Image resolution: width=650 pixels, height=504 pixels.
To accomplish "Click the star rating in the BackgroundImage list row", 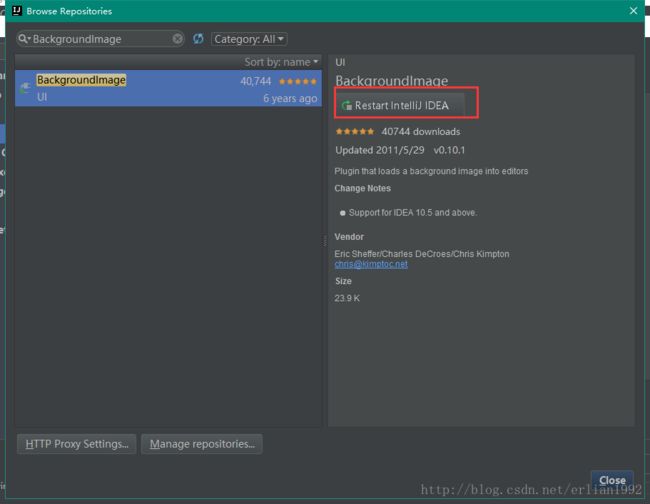I will click(x=298, y=82).
